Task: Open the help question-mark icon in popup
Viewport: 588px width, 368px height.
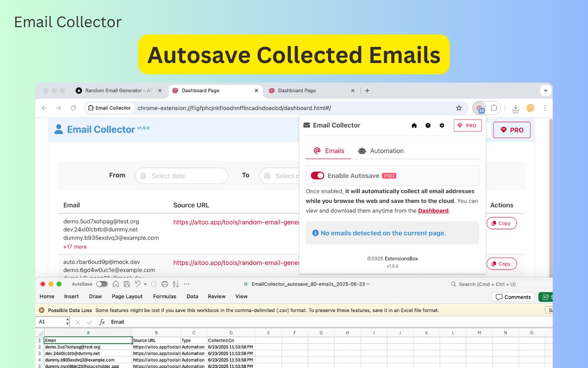Action: [428, 126]
